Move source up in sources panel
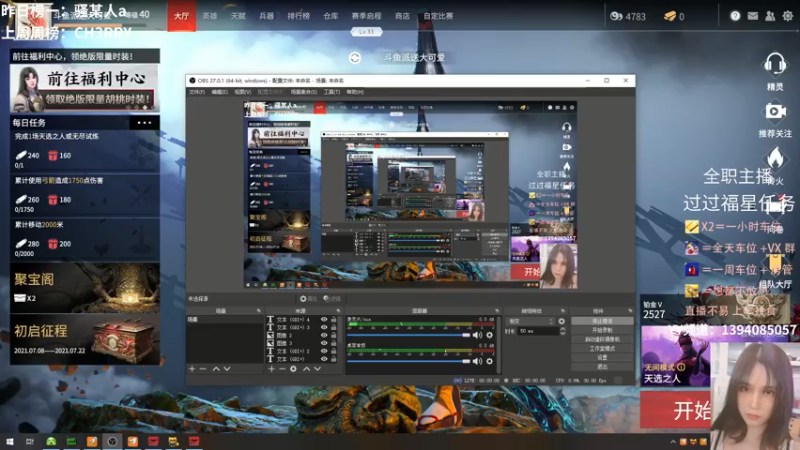The image size is (800, 450). (306, 368)
